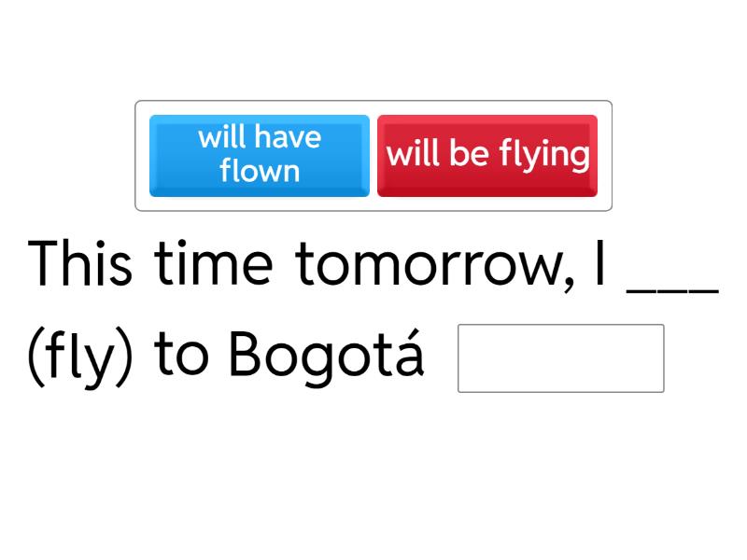The width and height of the screenshot is (747, 560).
Task: Click the answer tray's left border edge
Action: [135, 155]
